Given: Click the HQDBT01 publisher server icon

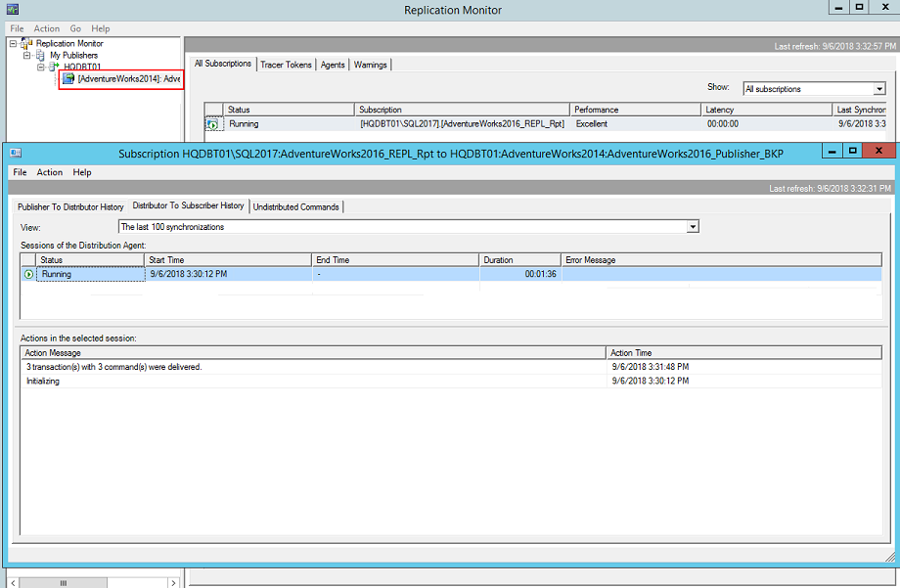Looking at the screenshot, I should coord(55,68).
